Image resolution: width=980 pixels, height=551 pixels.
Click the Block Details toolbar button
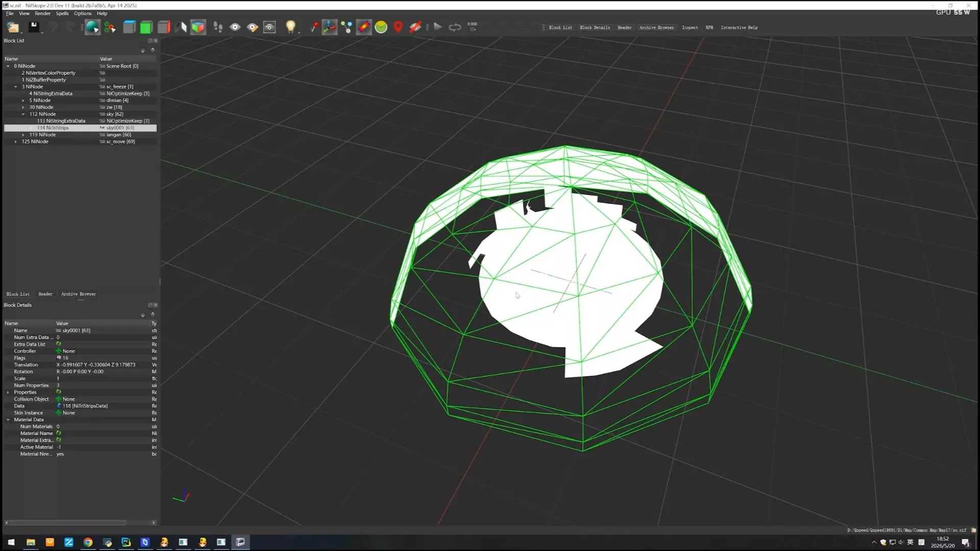tap(595, 28)
